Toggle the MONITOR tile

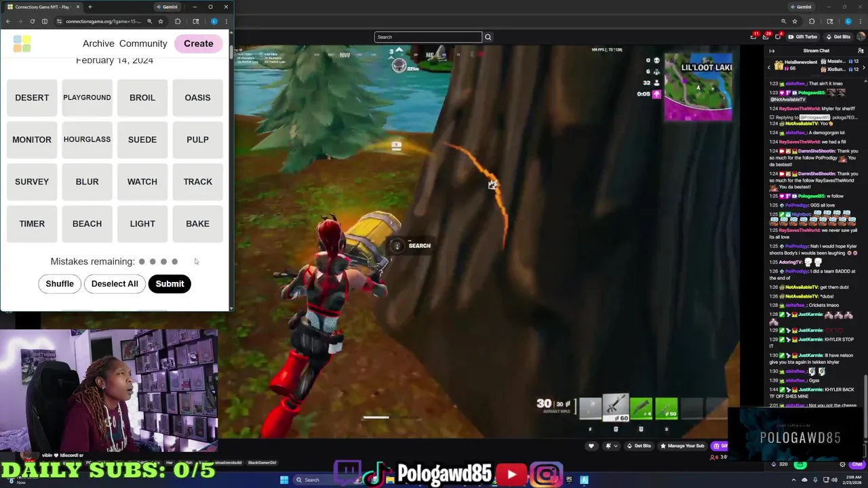[32, 140]
